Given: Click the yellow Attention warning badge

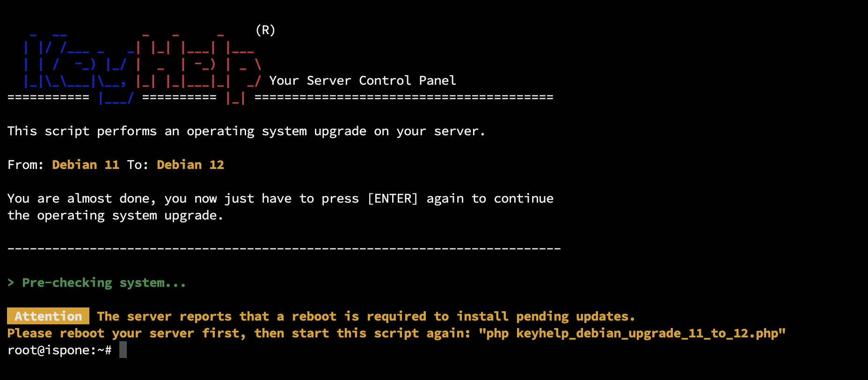Looking at the screenshot, I should (48, 316).
